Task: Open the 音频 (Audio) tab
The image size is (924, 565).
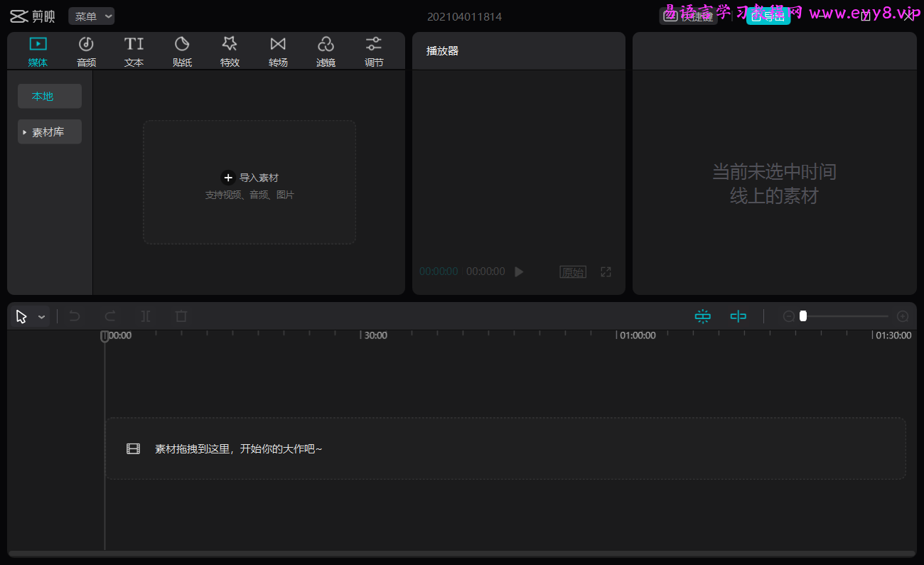Action: tap(86, 52)
